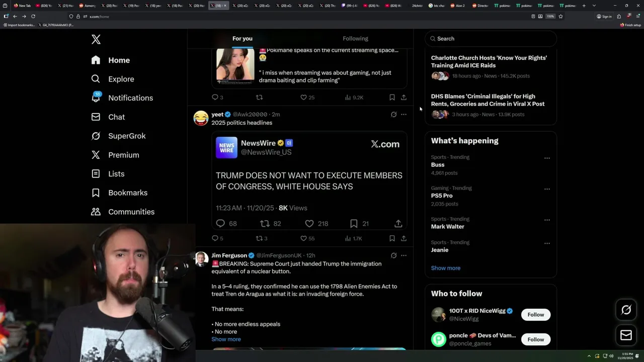The height and width of the screenshot is (362, 644).
Task: Open the floating Grok button
Action: coord(626,310)
